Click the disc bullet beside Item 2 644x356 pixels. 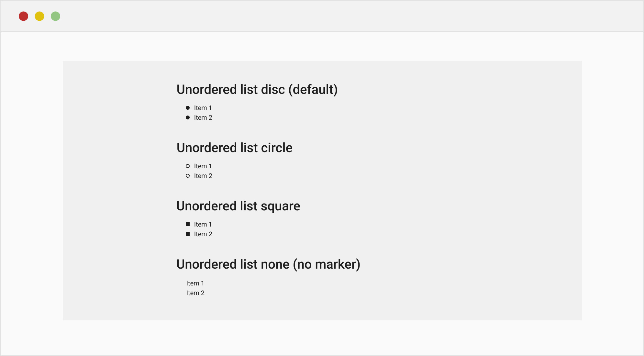pos(188,117)
